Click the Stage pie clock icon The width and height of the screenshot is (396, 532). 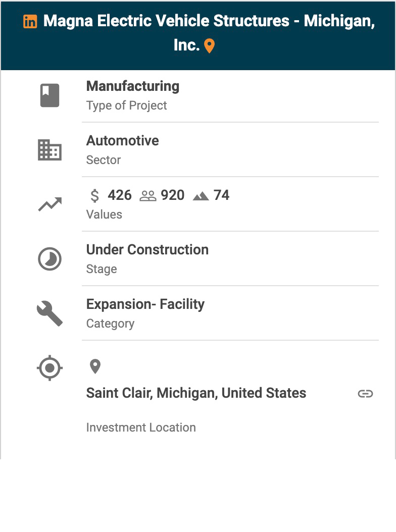[x=49, y=259]
